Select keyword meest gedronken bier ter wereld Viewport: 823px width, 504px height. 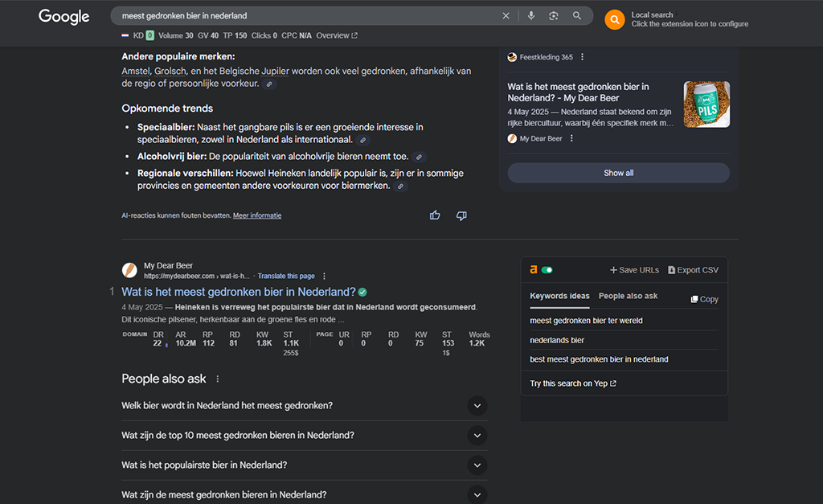tap(586, 321)
